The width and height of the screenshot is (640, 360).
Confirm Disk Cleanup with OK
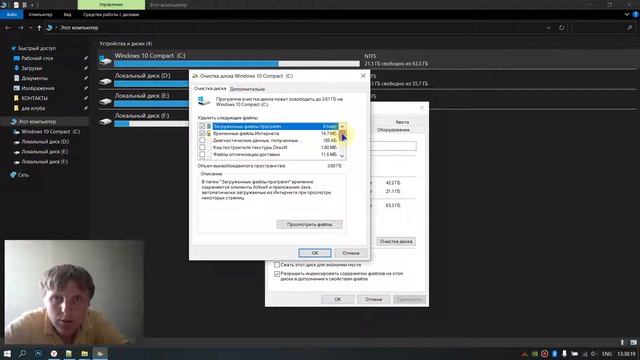(315, 253)
